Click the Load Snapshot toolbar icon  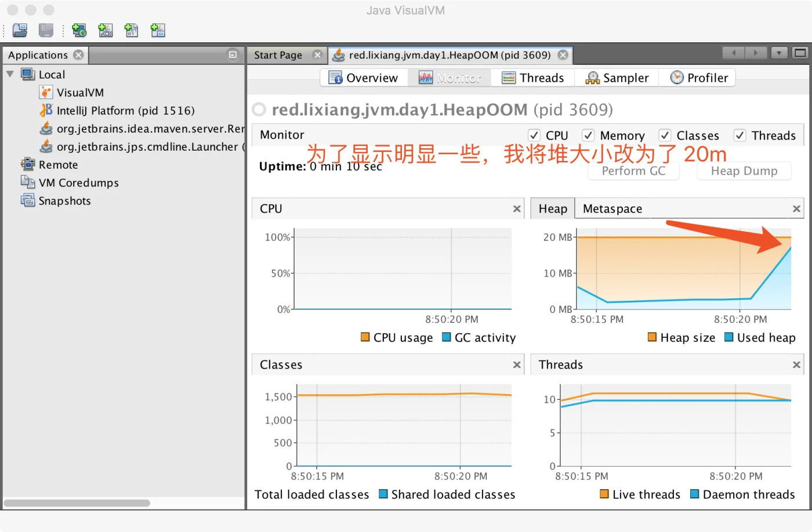pos(20,30)
